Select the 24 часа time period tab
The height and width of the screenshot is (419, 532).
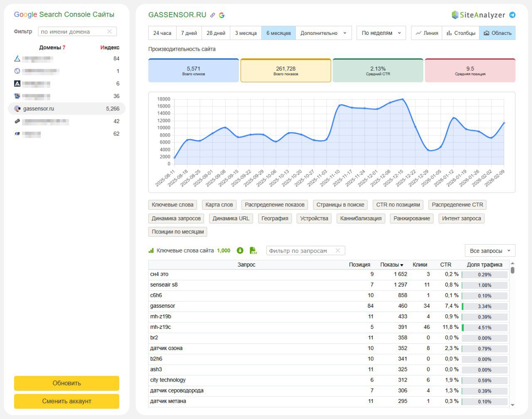coord(162,33)
